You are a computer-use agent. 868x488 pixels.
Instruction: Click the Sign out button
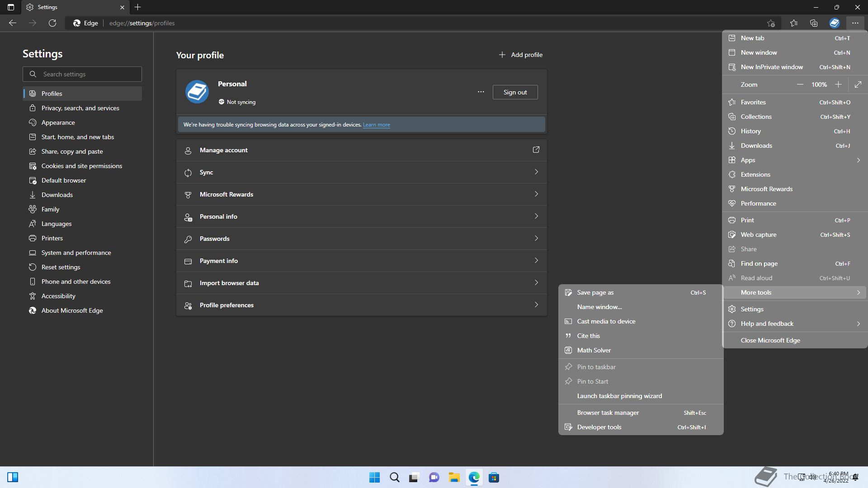515,92
